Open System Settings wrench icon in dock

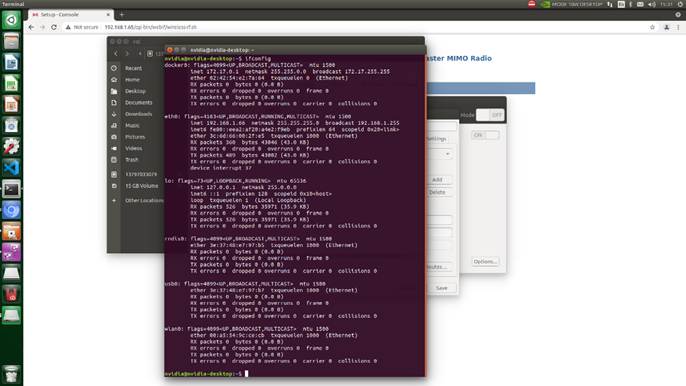[11, 147]
